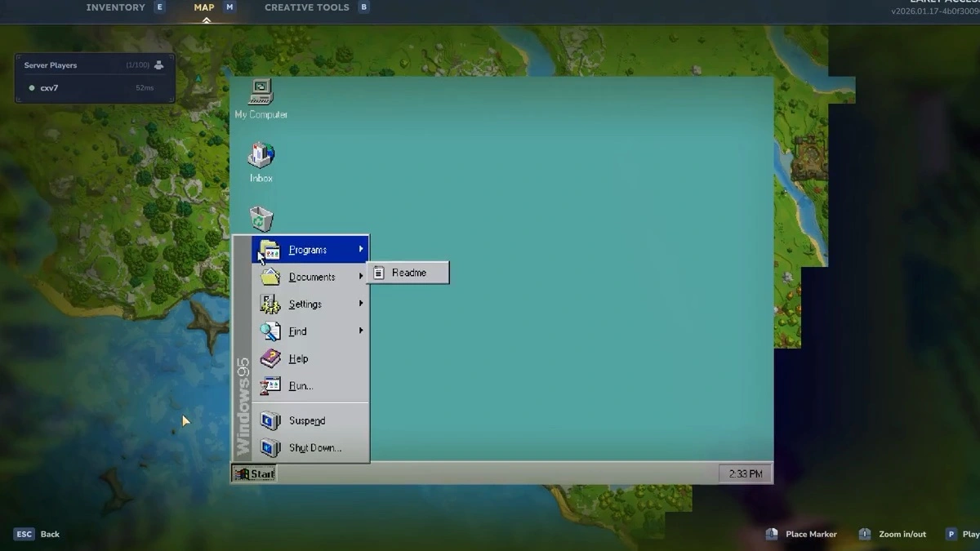Click the Suspend monitor icon

(270, 420)
